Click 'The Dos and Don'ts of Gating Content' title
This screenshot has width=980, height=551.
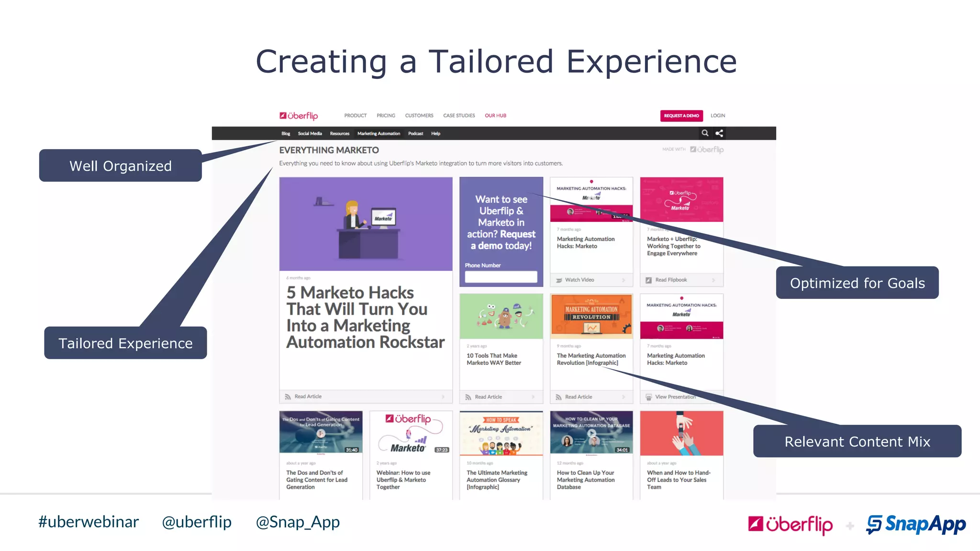coord(317,480)
